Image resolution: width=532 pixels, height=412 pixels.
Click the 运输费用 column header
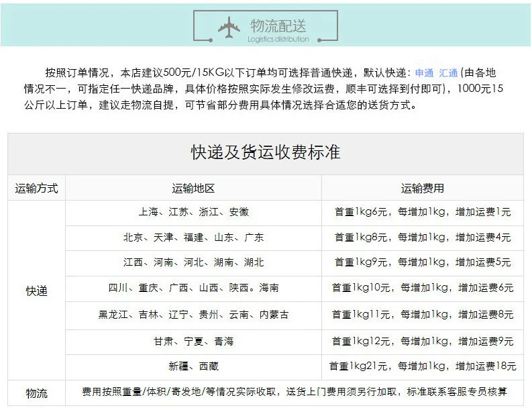tap(423, 188)
